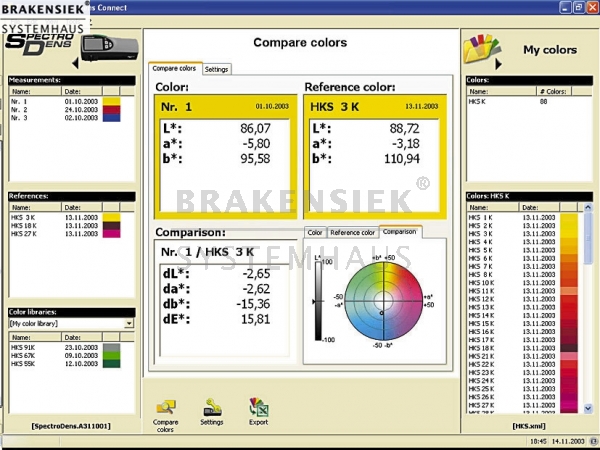This screenshot has width=600, height=450.
Task: Select HKS 24 K in HKS K list
Action: click(x=523, y=381)
